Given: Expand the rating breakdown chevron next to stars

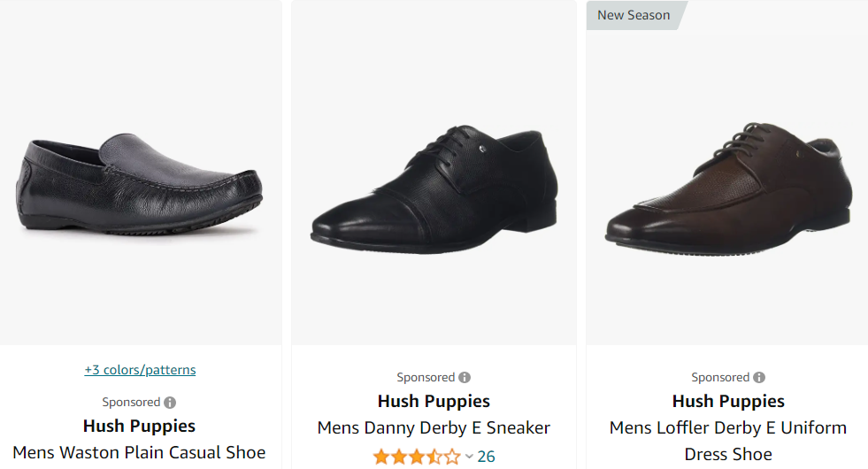Looking at the screenshot, I should click(469, 457).
